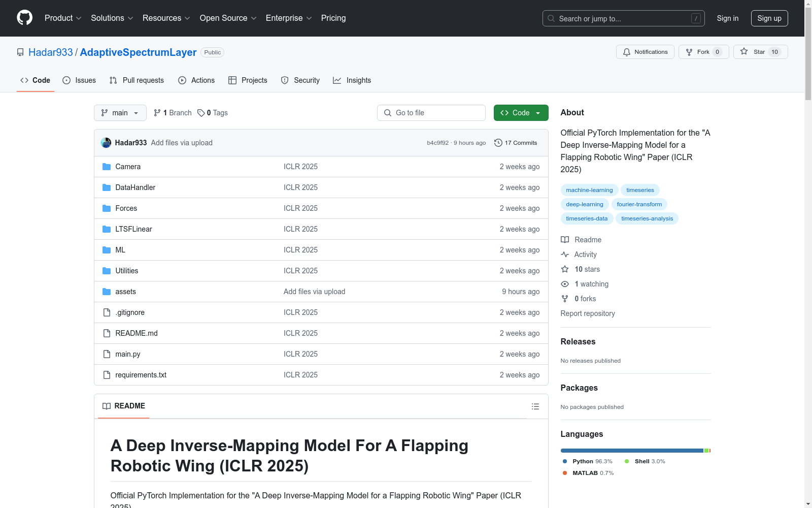Click the Shell green language dot
The height and width of the screenshot is (508, 812).
627,461
